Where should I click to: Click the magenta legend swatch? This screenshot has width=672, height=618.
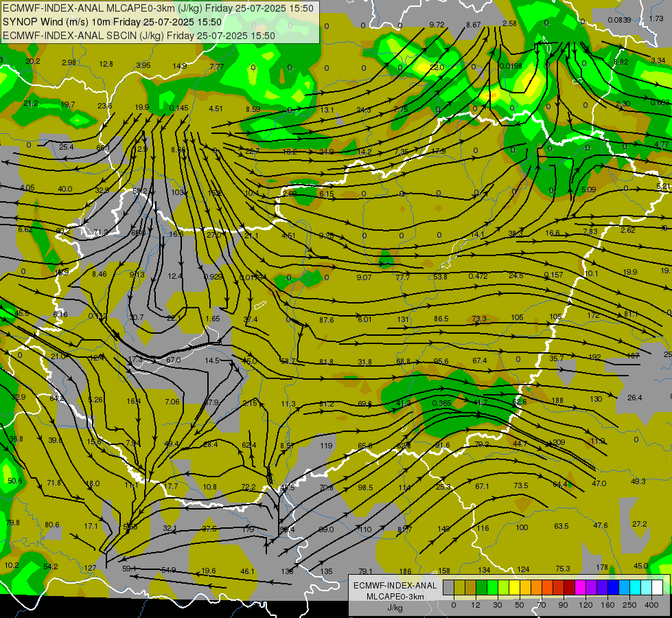point(581,587)
